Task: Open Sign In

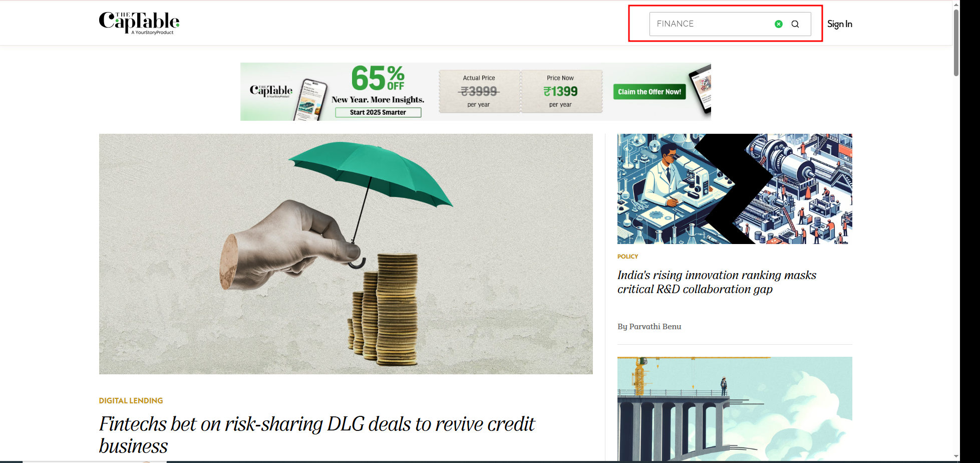Action: coord(840,24)
